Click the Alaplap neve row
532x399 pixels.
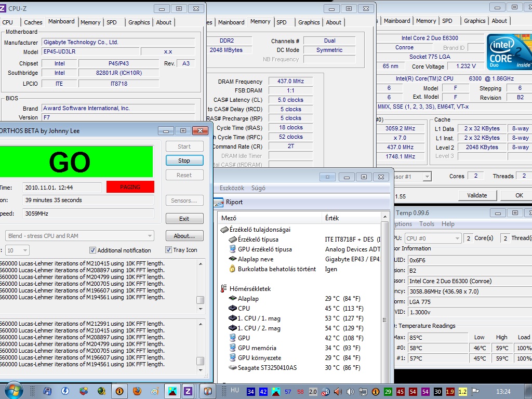pos(300,259)
